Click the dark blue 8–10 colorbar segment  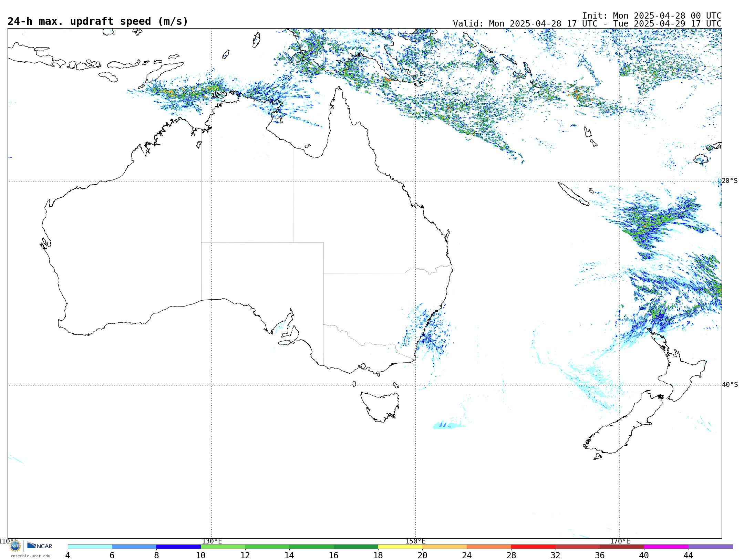click(179, 547)
